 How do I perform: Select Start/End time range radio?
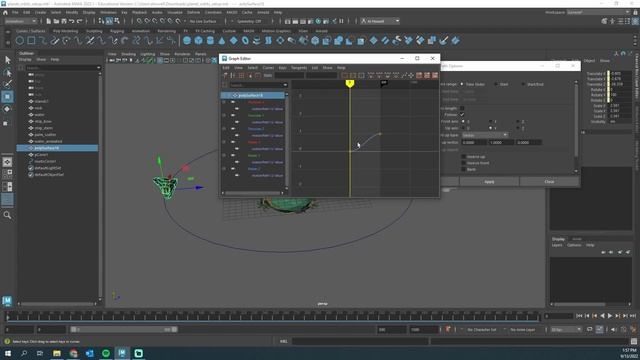coord(523,84)
